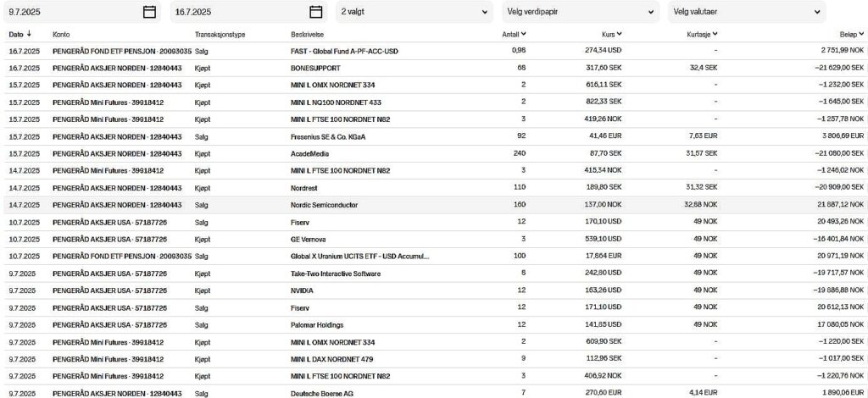
Task: Click price 539,10 USD
Action: tap(604, 240)
